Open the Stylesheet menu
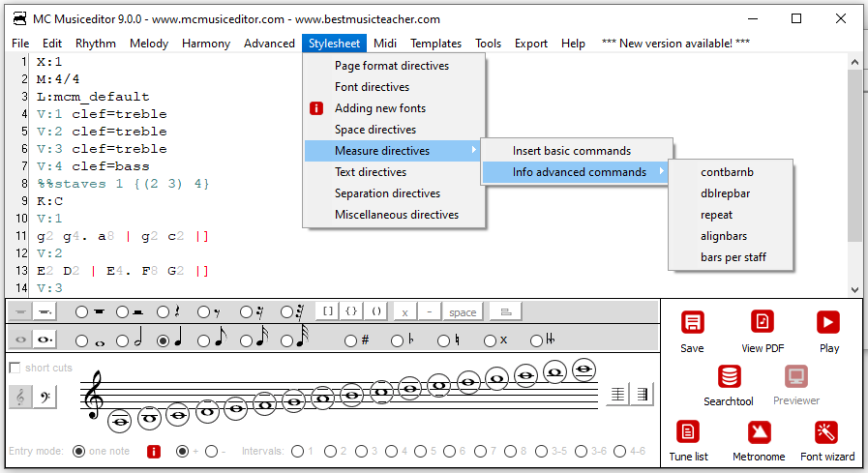 coord(334,44)
